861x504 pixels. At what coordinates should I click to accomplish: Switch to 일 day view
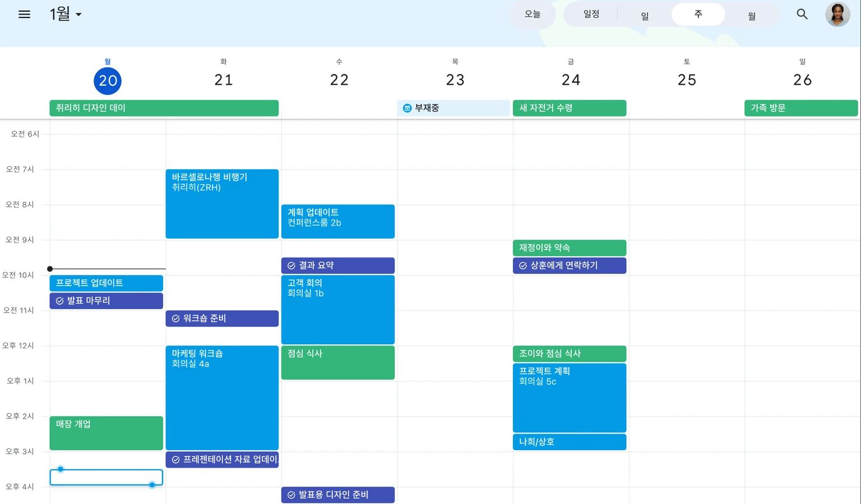click(645, 15)
